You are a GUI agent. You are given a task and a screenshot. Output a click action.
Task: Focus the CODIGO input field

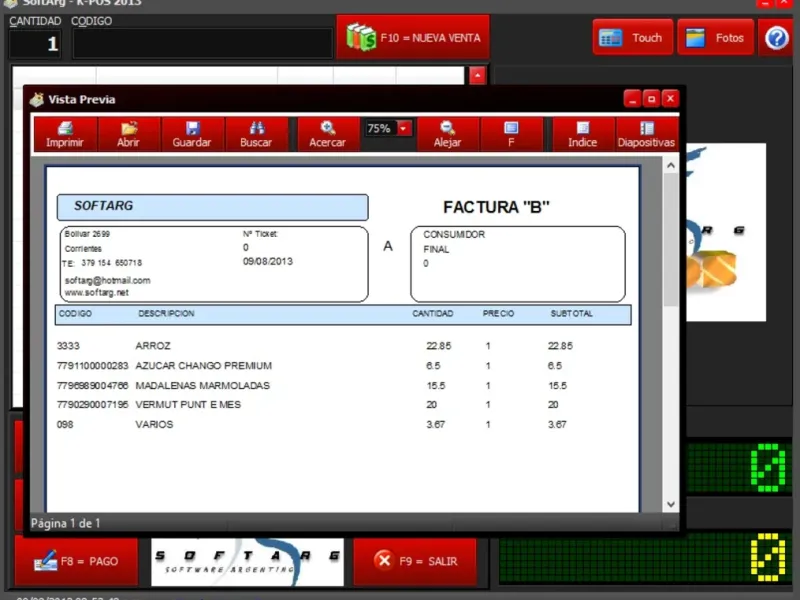click(203, 43)
